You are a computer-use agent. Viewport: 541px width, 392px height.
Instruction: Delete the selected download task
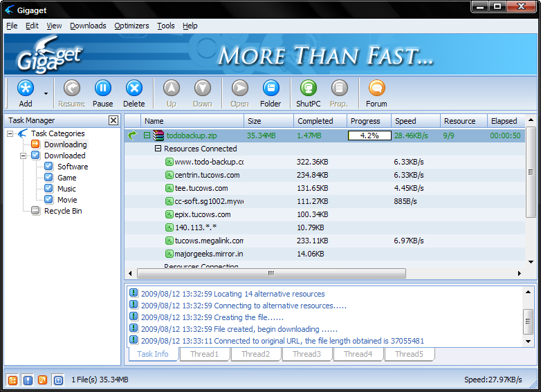134,88
